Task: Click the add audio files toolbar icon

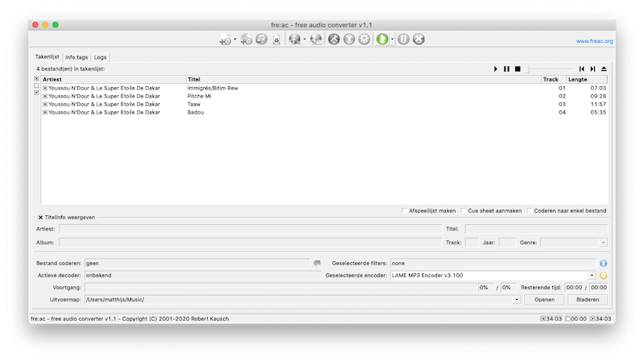Action: 225,39
